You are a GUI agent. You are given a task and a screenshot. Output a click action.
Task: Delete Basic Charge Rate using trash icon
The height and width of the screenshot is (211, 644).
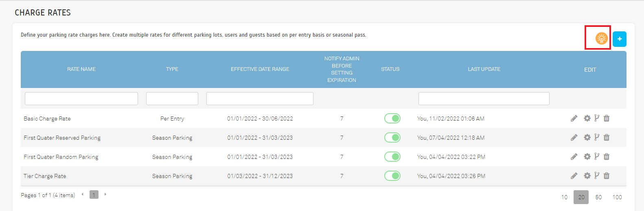(607, 119)
